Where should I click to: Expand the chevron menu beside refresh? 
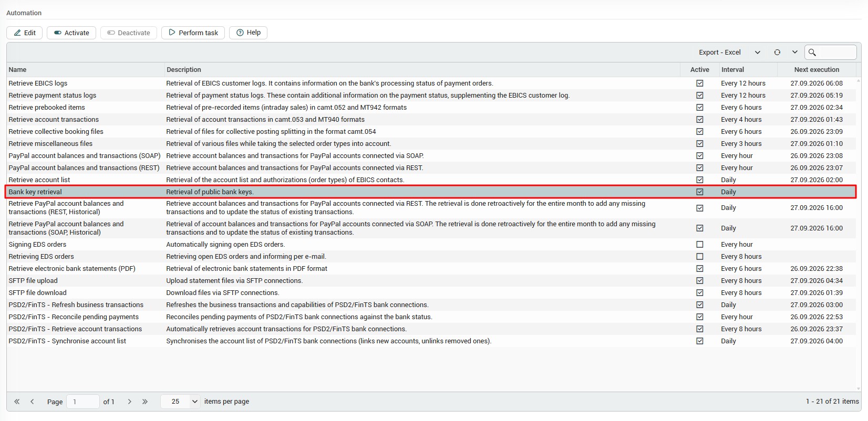(795, 52)
